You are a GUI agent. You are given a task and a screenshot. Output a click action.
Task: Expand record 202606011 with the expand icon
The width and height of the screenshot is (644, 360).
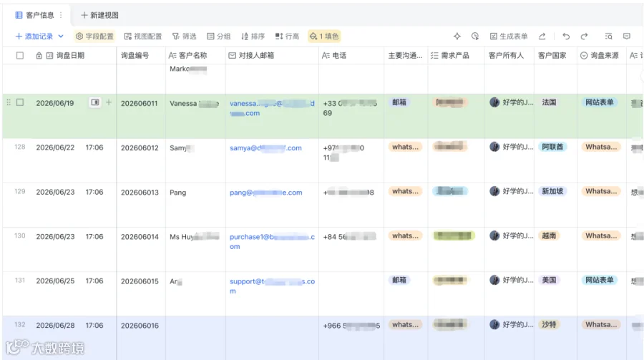95,102
